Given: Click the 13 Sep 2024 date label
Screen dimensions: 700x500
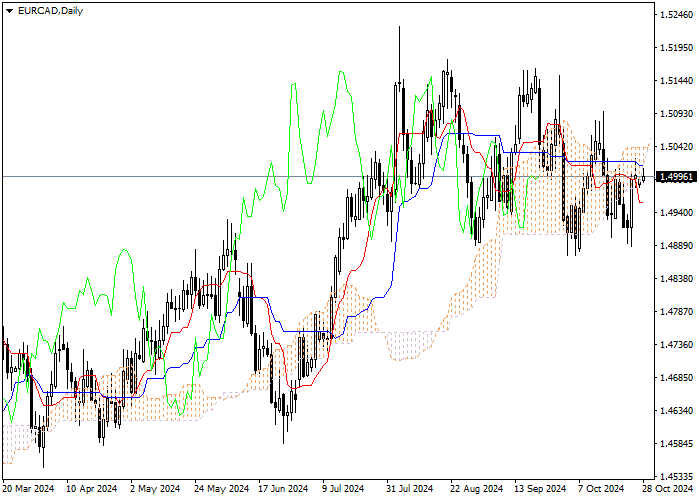Looking at the screenshot, I should 540,489.
